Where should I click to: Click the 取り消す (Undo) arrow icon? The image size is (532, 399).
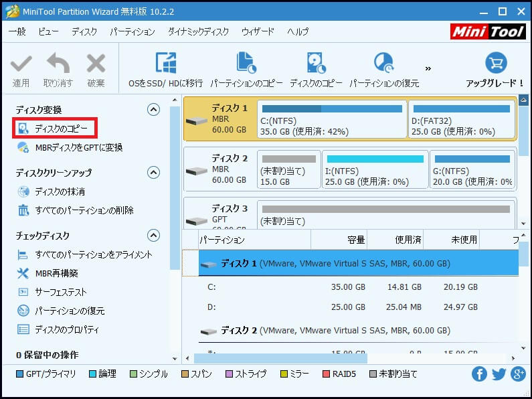58,63
